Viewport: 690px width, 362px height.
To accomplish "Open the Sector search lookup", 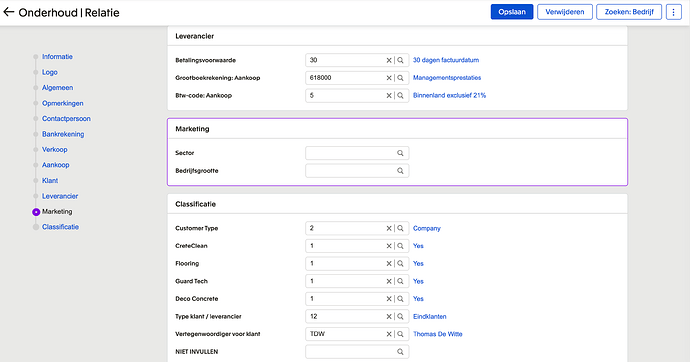I will pos(400,153).
